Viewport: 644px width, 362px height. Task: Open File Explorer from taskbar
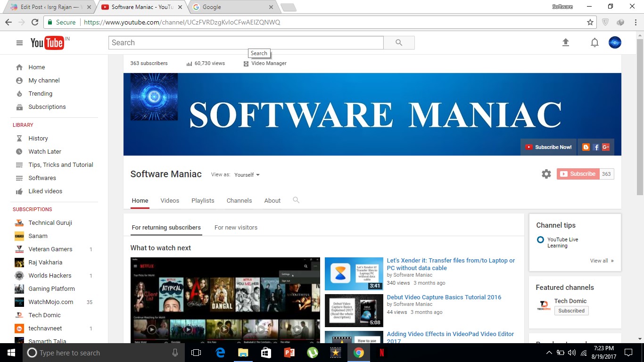click(x=243, y=353)
